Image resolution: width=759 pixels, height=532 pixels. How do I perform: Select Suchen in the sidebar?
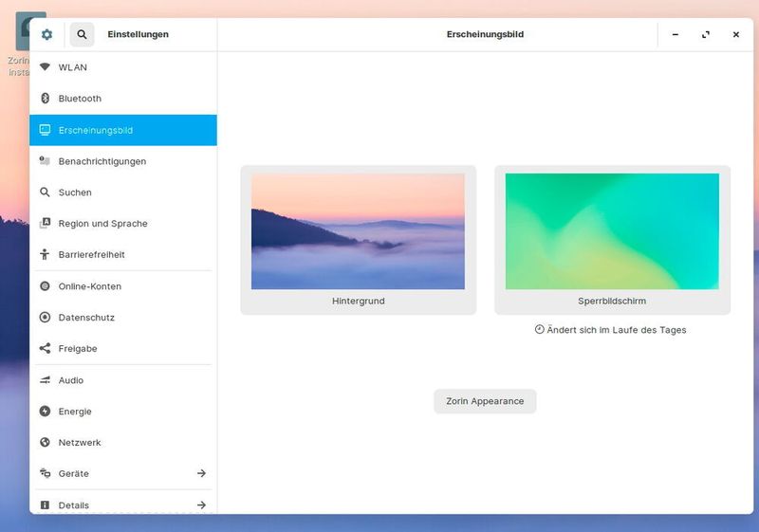point(123,192)
